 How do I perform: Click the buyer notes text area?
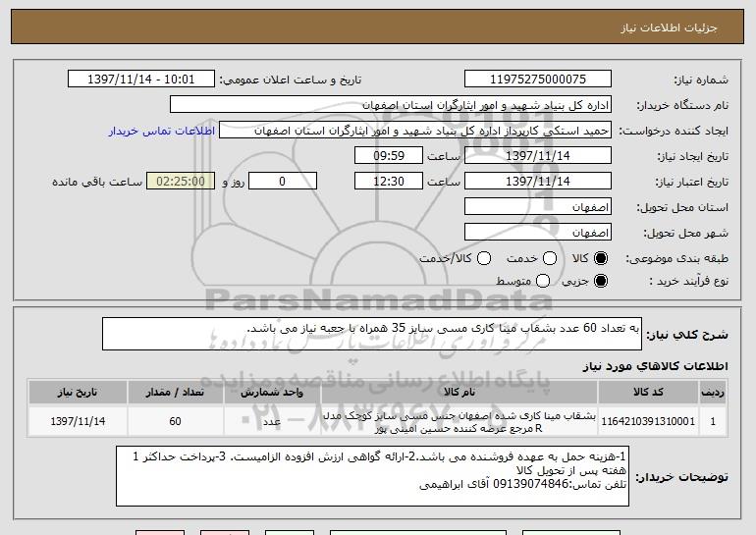(x=372, y=476)
